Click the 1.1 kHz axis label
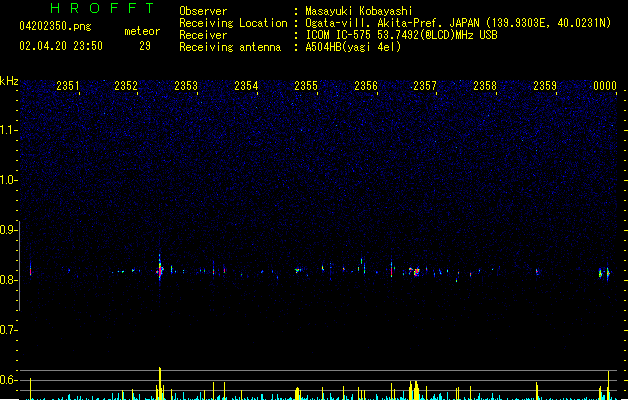Viewport: 629px width, 400px height. (8, 130)
